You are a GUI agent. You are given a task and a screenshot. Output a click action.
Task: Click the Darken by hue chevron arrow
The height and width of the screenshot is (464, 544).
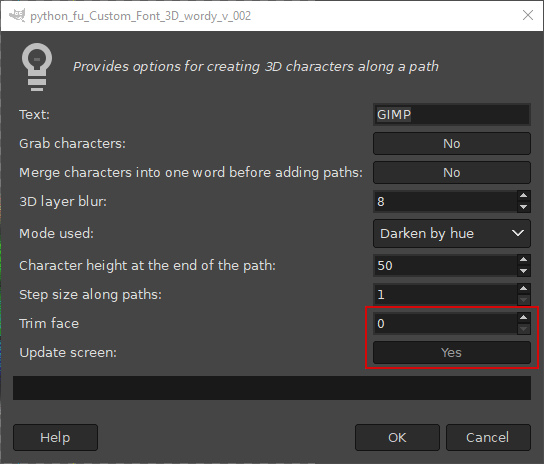tap(518, 233)
